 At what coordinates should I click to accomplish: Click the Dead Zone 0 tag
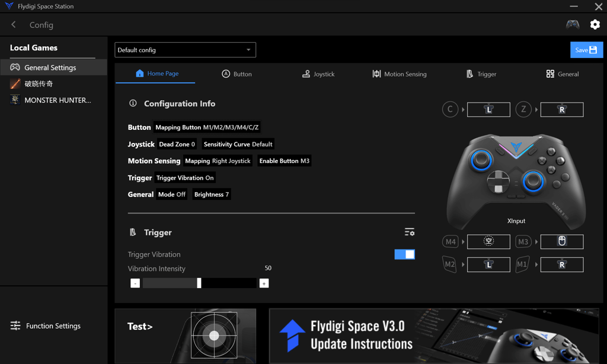(x=177, y=144)
